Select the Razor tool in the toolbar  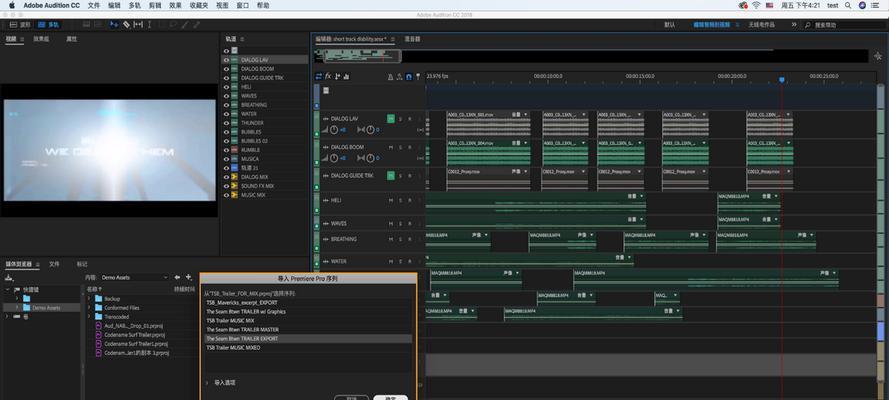click(x=126, y=25)
